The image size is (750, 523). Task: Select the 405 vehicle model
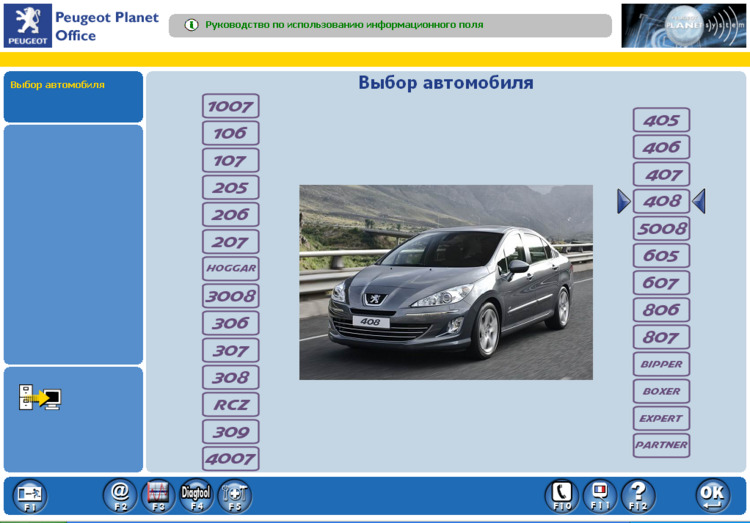pos(662,120)
